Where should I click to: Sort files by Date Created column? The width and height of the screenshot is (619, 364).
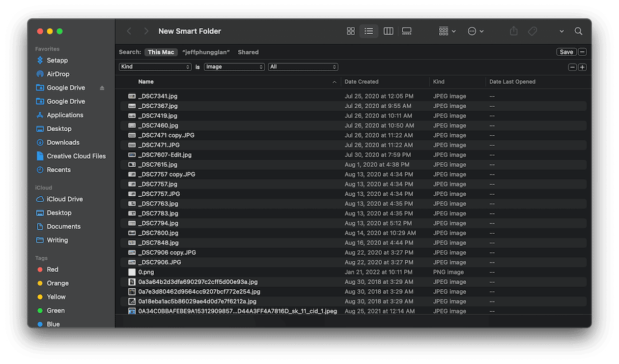click(x=361, y=81)
